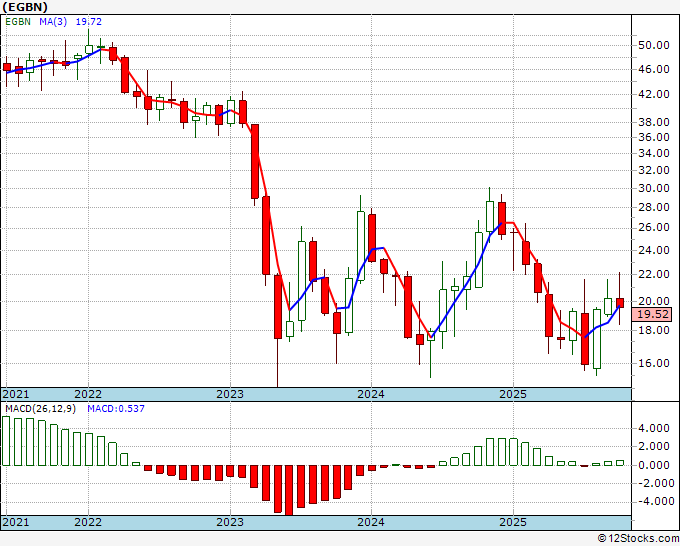Click 2022 on the MACD timeline
The height and width of the screenshot is (546, 680).
click(x=88, y=522)
